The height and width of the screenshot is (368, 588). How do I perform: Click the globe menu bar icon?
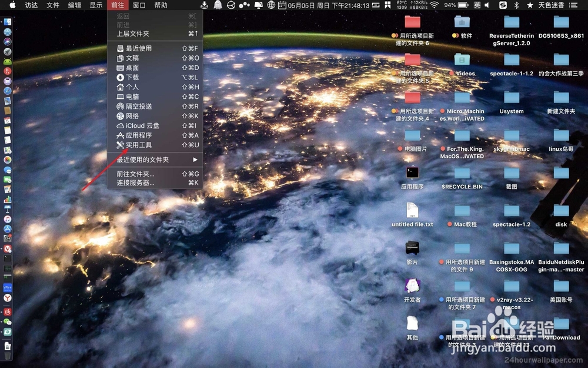point(270,5)
